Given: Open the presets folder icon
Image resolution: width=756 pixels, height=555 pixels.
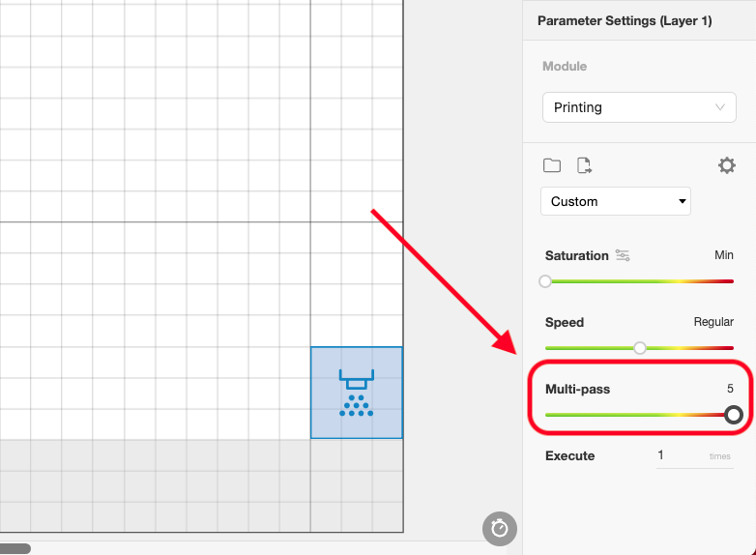Looking at the screenshot, I should pyautogui.click(x=552, y=165).
